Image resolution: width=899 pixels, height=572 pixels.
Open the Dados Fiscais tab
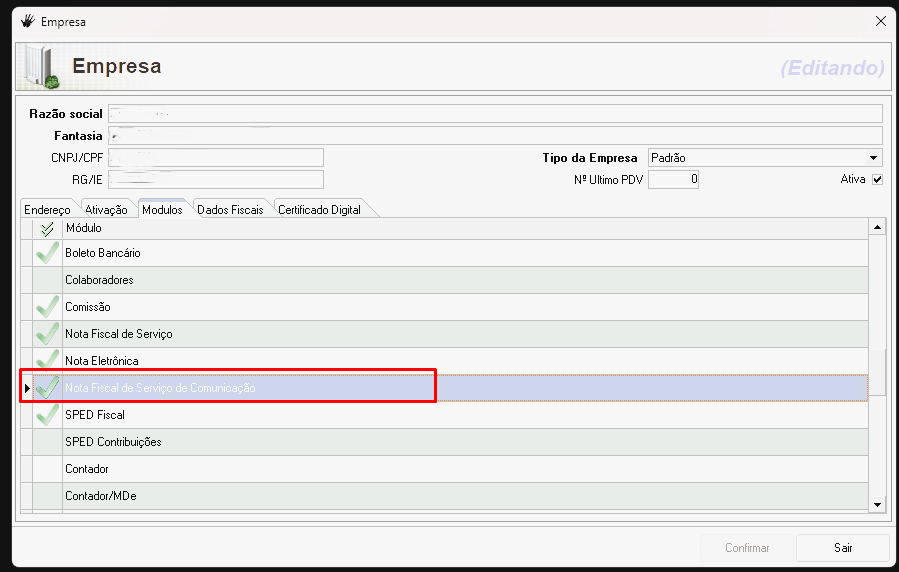click(x=230, y=210)
